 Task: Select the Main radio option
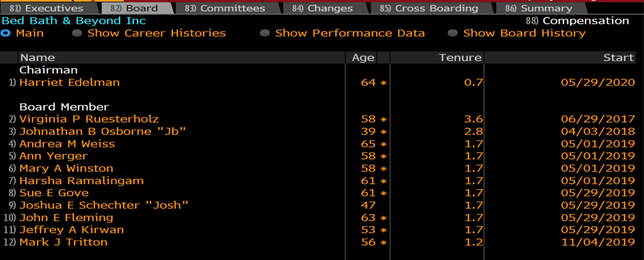(23, 33)
